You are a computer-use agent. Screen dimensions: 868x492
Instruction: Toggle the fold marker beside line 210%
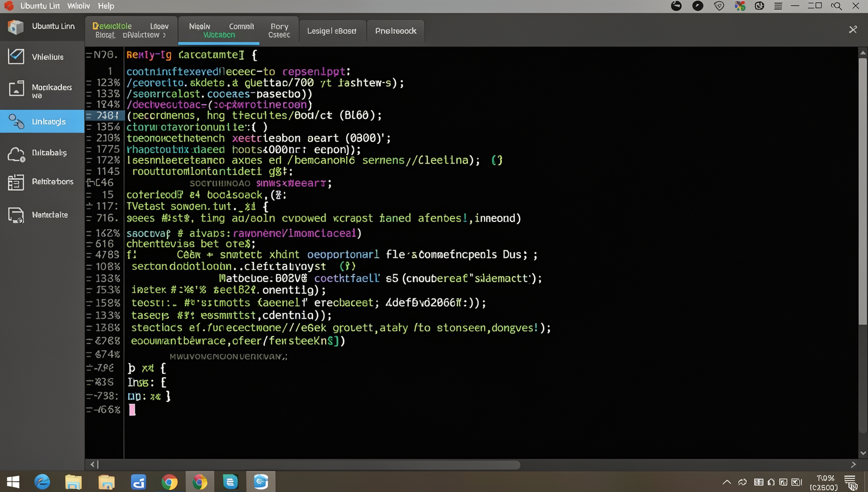(x=89, y=138)
